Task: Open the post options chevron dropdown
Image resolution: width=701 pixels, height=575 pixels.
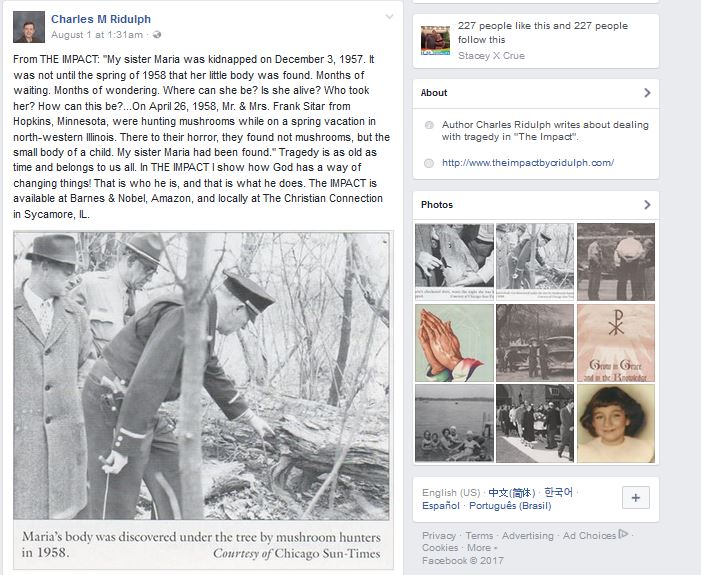Action: (389, 17)
